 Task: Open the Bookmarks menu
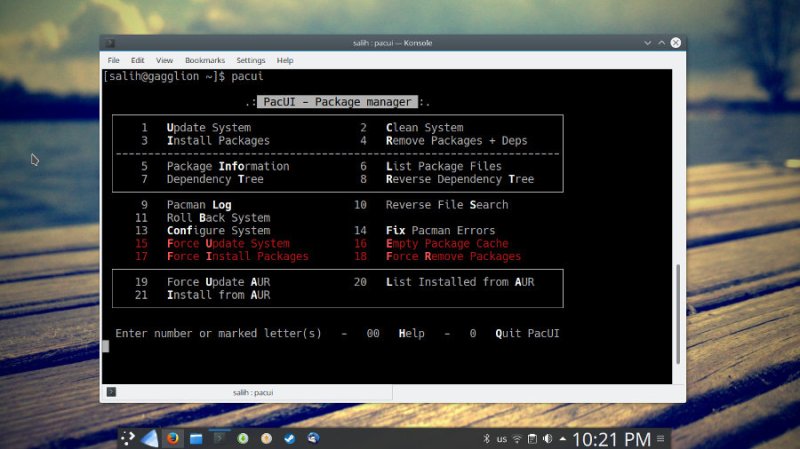click(x=205, y=60)
